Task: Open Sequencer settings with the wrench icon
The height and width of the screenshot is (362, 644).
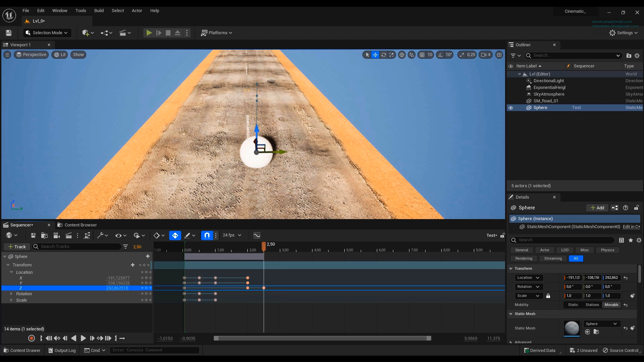Action: (101, 235)
